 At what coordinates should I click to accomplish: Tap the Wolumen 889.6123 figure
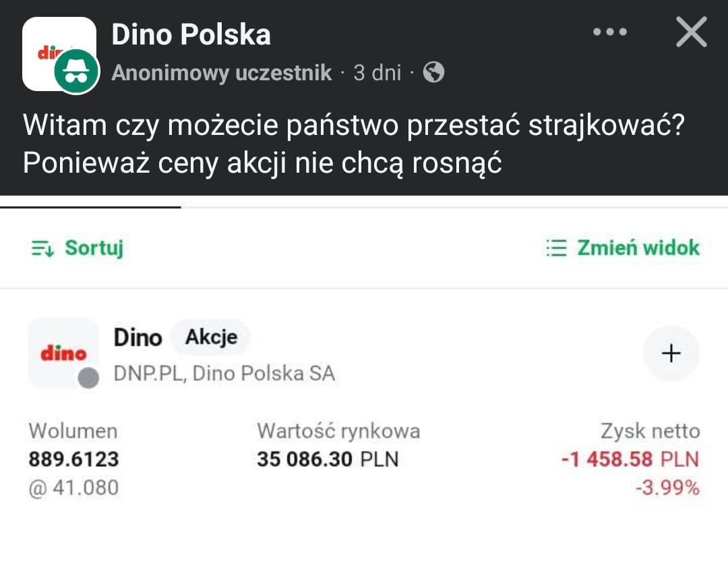pyautogui.click(x=73, y=459)
